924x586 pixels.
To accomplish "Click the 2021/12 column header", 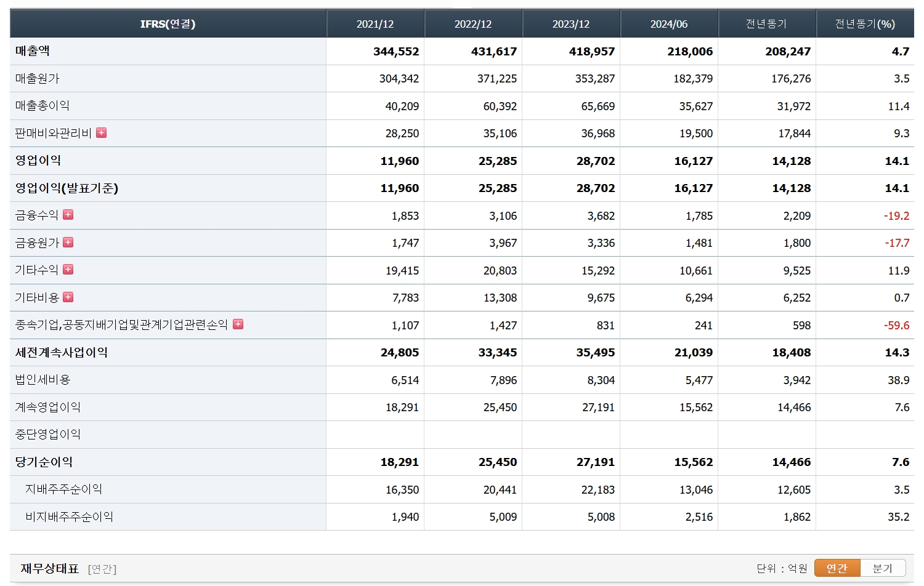I will point(375,24).
